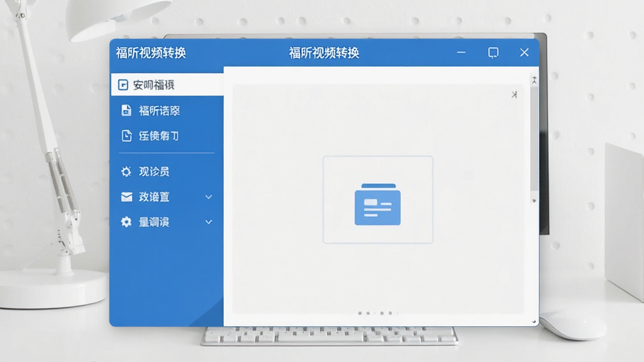
Task: Select the second pagination dot
Action: point(368,313)
